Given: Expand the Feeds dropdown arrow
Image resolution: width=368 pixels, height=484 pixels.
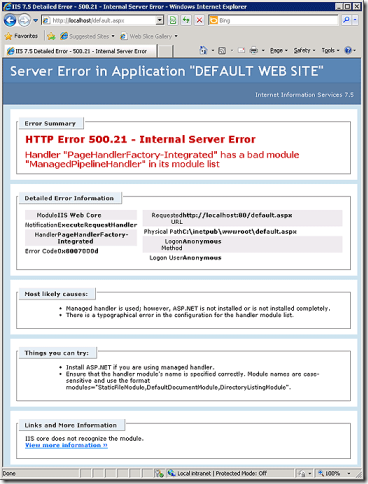Looking at the screenshot, I should [x=232, y=51].
